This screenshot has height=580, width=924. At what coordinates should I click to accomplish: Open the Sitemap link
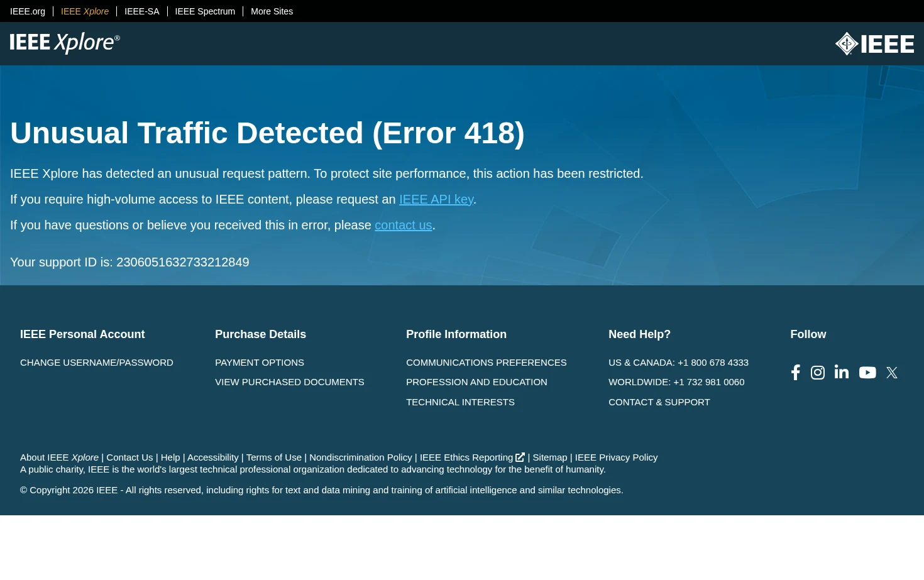(x=550, y=457)
